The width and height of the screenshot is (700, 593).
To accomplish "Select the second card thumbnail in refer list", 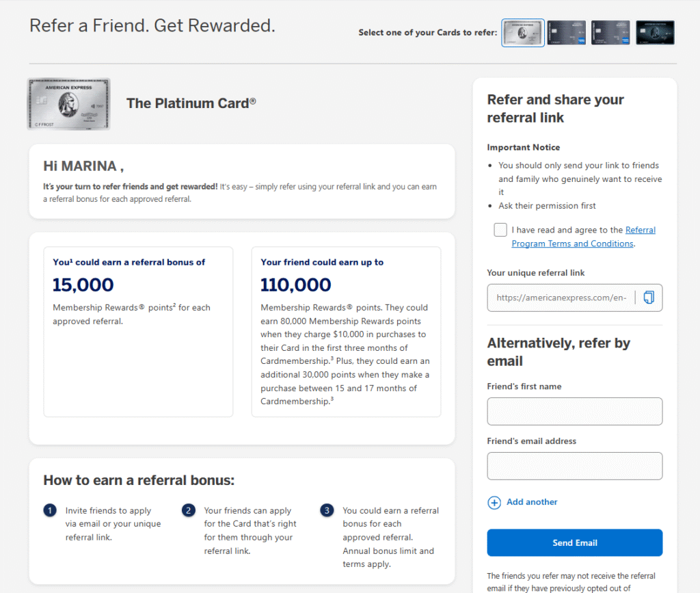I will click(566, 32).
